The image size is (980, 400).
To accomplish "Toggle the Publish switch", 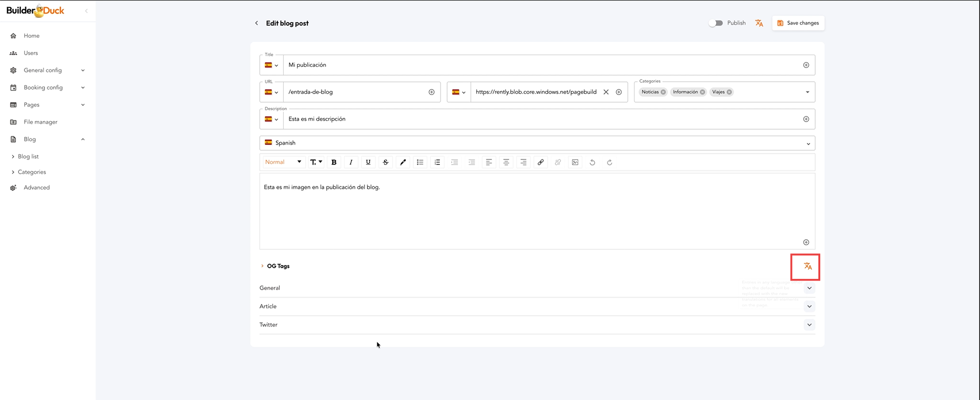I will pos(716,23).
